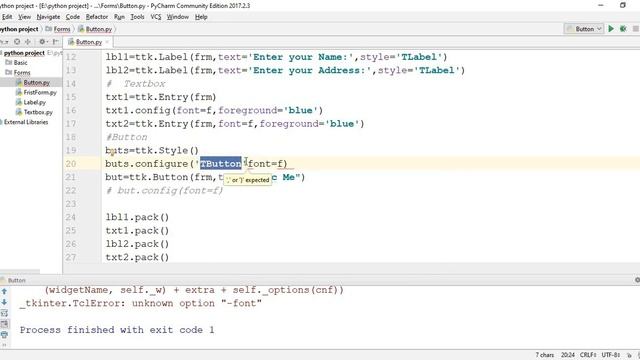Open the Edit menu
This screenshot has height=360, width=640.
point(7,17)
